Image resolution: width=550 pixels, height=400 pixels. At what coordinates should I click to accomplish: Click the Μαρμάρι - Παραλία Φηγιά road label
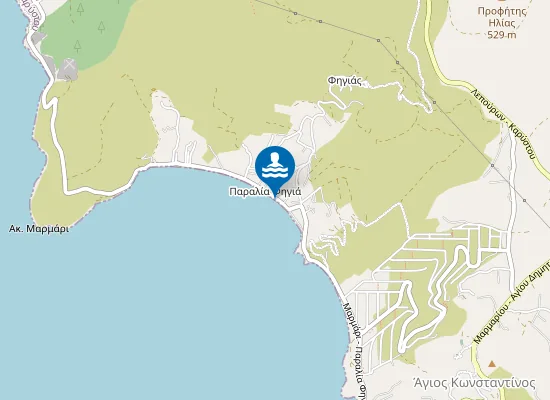click(x=355, y=351)
